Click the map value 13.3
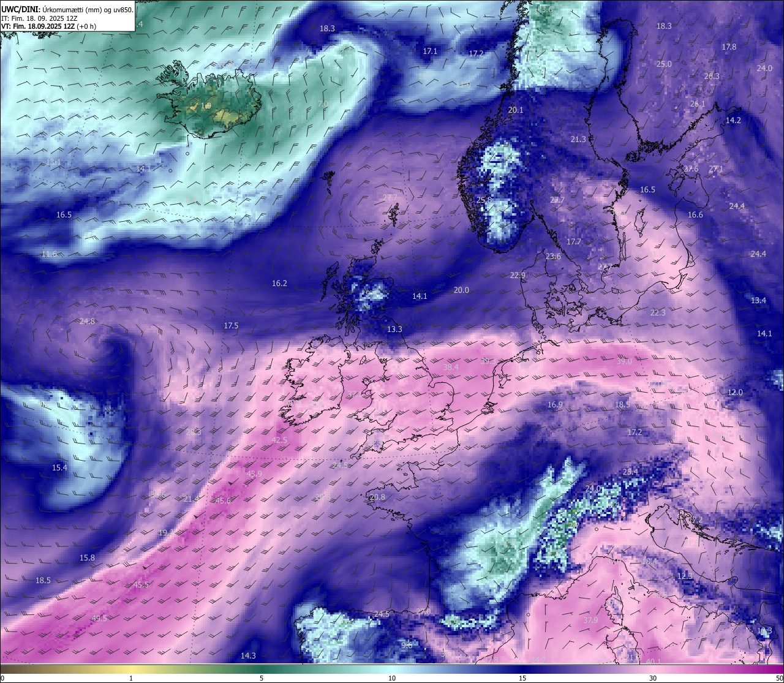This screenshot has height=683, width=784. pyautogui.click(x=394, y=330)
